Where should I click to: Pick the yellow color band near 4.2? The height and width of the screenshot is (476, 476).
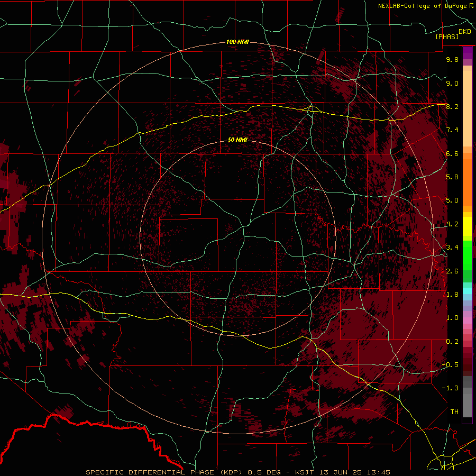tap(467, 226)
